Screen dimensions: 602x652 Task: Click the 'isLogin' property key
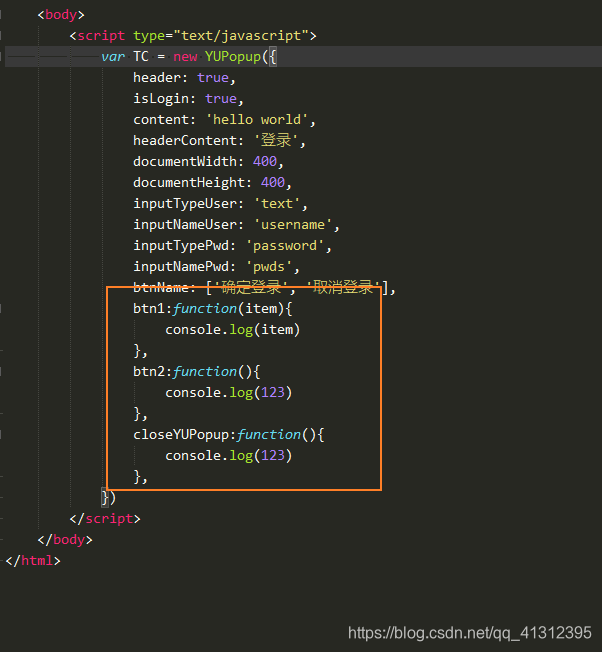tap(161, 99)
